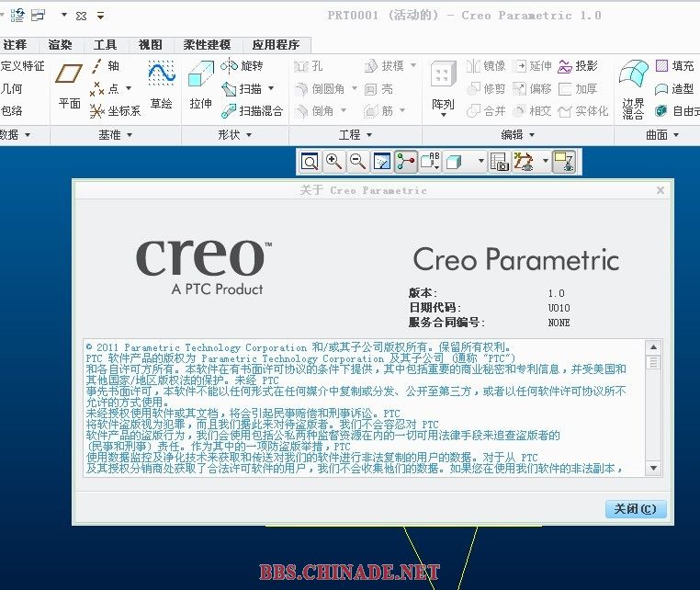Click the Zoom In magnifier icon
Screen dimensions: 700x590
(x=334, y=162)
